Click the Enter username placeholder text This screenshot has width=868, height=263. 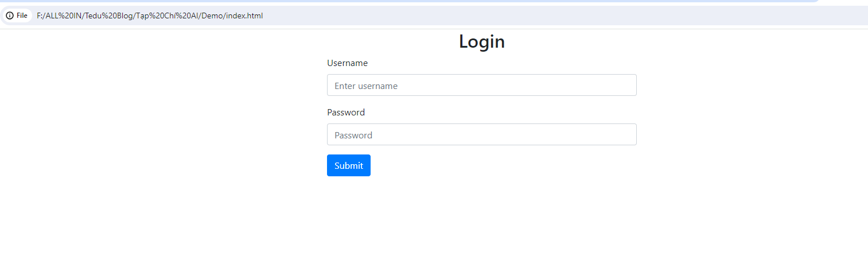366,86
